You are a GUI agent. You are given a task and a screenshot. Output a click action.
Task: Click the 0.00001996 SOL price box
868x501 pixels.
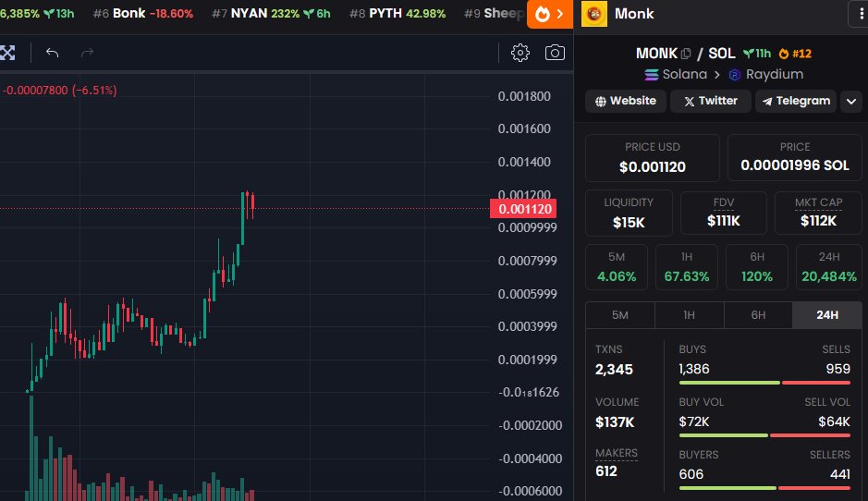click(x=794, y=158)
